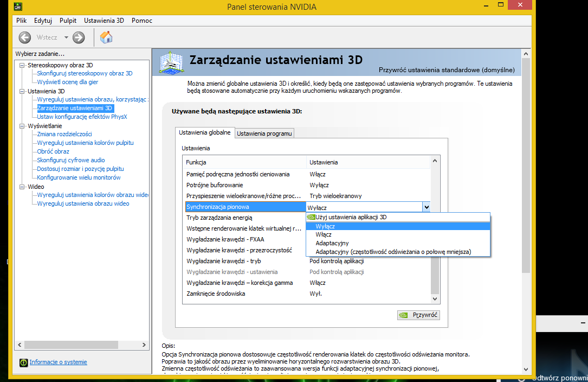Screen dimensions: 588x382
Task: Click the Przywróć button
Action: click(x=418, y=315)
